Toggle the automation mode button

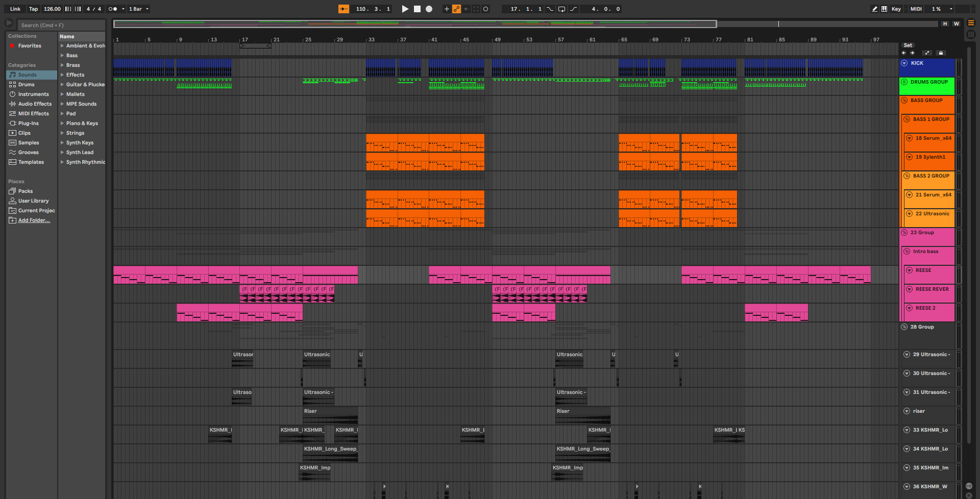pyautogui.click(x=927, y=53)
